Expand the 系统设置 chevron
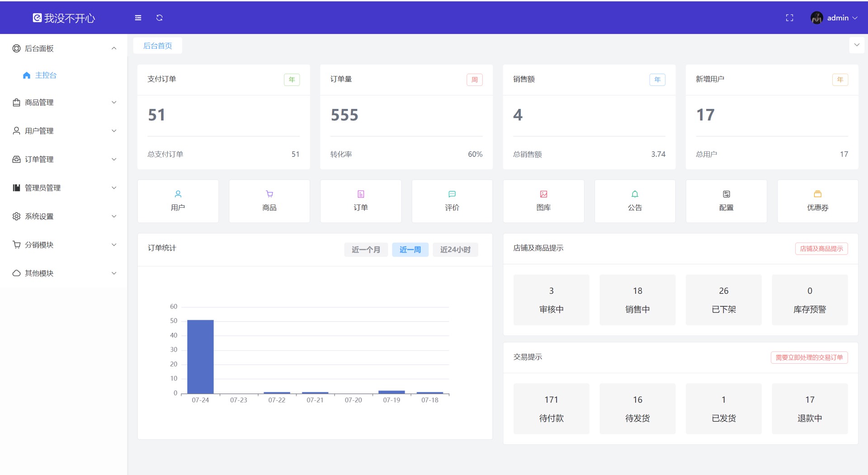The image size is (868, 475). pos(114,216)
